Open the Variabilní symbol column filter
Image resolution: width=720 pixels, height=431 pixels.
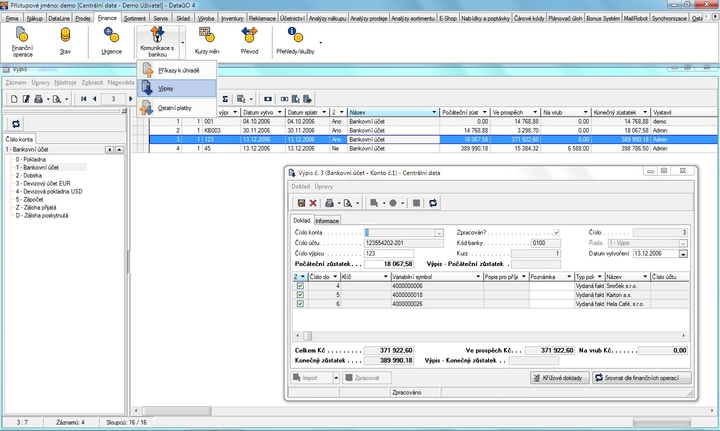478,276
